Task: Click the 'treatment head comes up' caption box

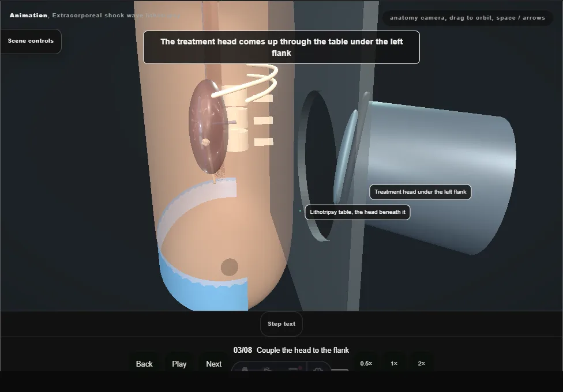Action: (281, 47)
